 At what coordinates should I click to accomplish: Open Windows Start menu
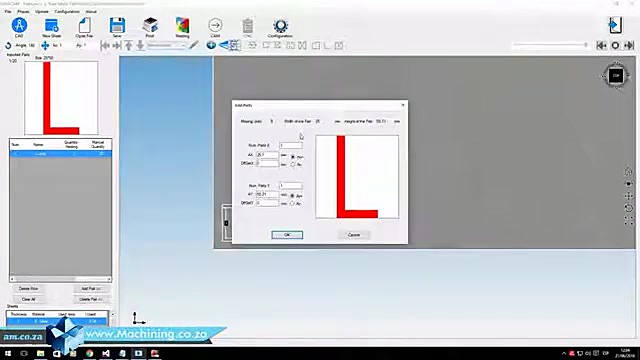(7, 353)
